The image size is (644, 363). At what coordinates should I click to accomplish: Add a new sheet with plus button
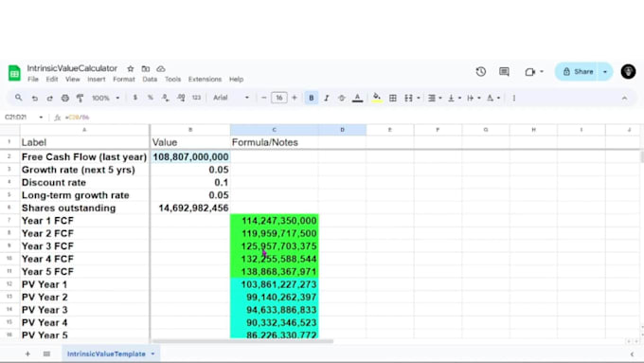click(27, 354)
